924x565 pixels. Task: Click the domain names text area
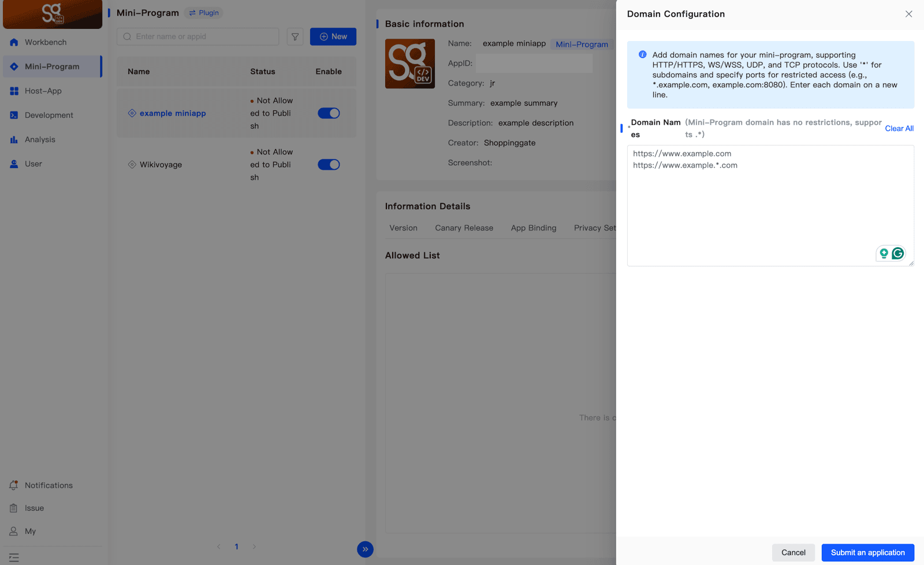pos(770,206)
